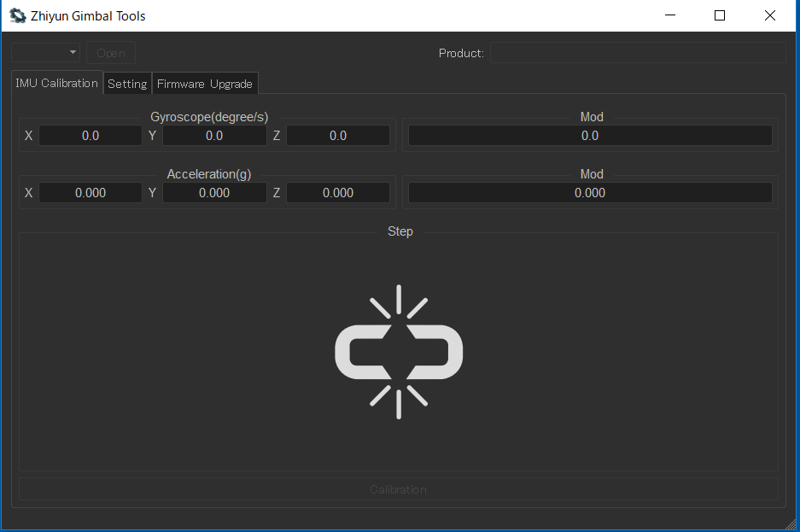
Task: Maximize the Zhiyun Gimbal Tools window
Action: (x=720, y=15)
